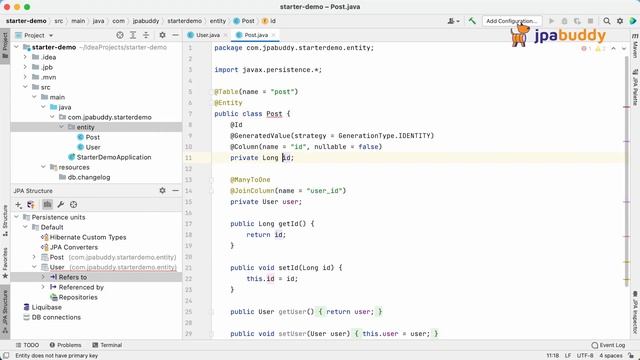The width and height of the screenshot is (640, 360).
Task: Click the UTF-8 encoding in status bar
Action: pyautogui.click(x=585, y=356)
